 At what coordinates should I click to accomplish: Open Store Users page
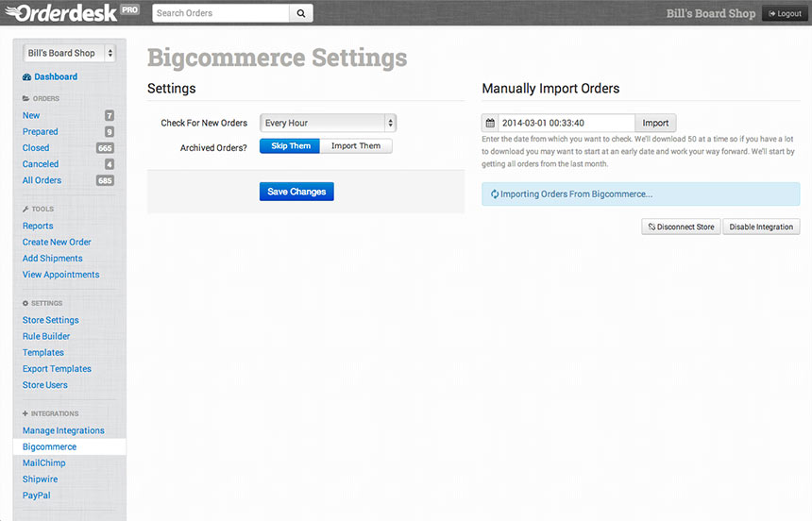pyautogui.click(x=44, y=385)
